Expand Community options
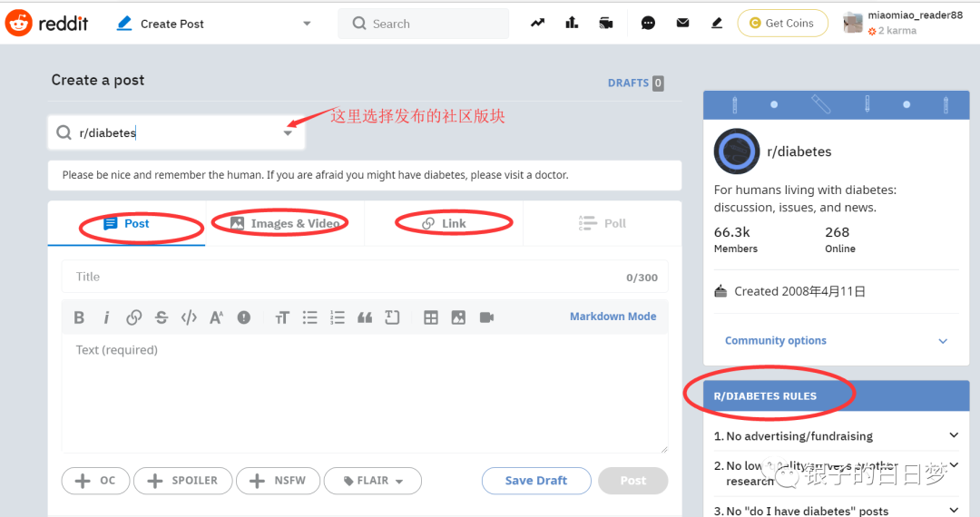The image size is (980, 517). 837,340
